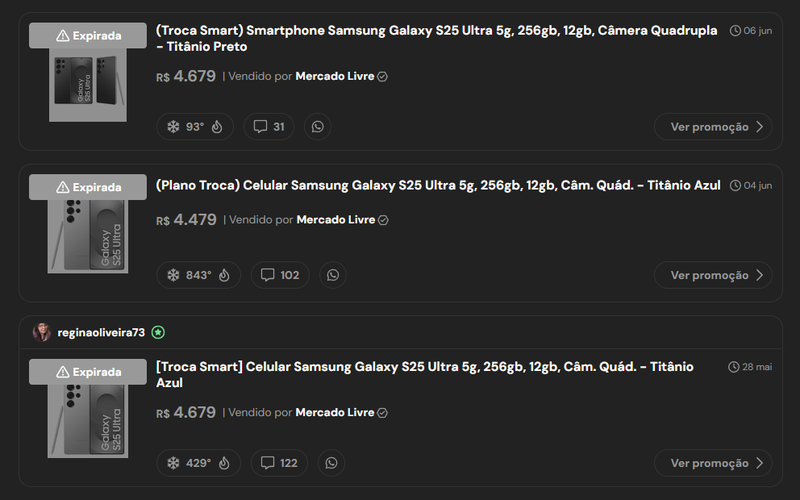Viewport: 800px width, 500px height.
Task: Open the (Troca Smart) Smartphone Samsung title link
Action: (x=436, y=38)
